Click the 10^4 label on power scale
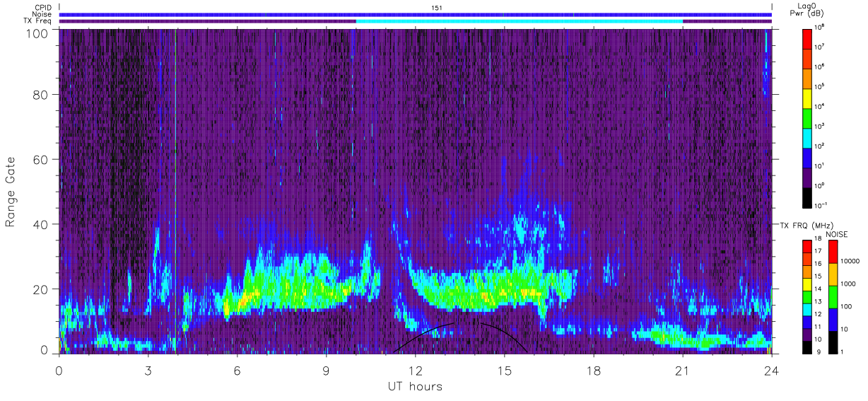The image size is (868, 401). [820, 106]
